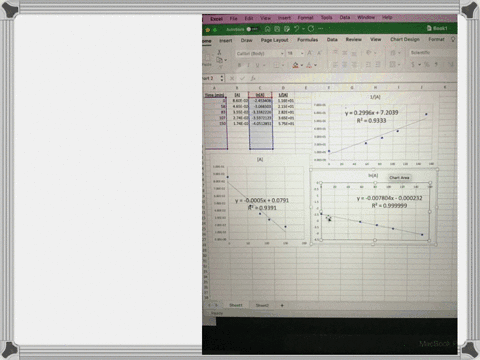Click the Percent Style icon
This screenshot has width=480, height=360.
click(x=427, y=64)
